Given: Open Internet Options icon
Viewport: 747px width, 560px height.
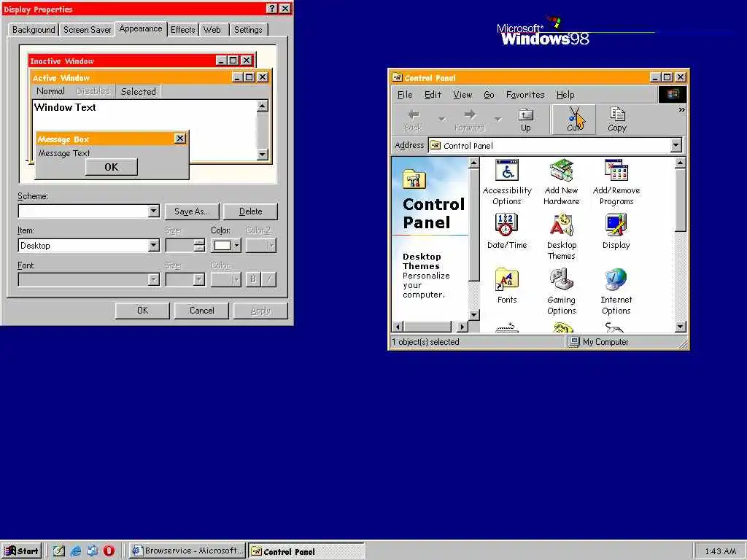Looking at the screenshot, I should [x=616, y=292].
